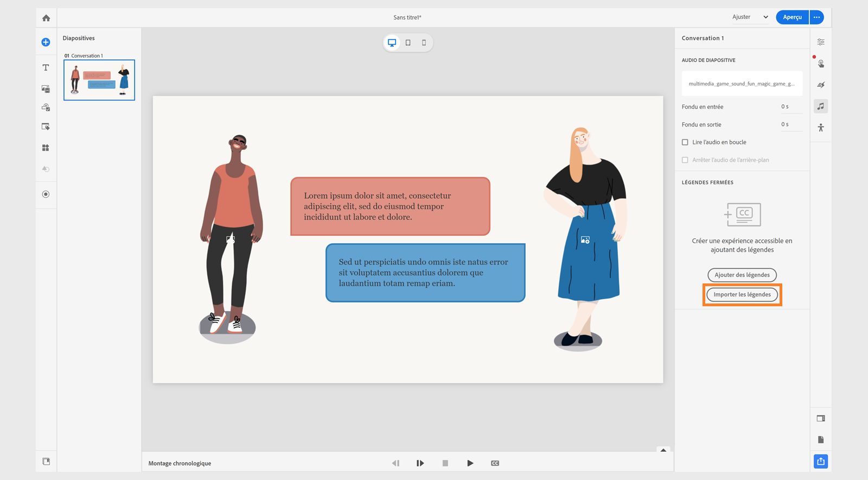Open the Interactions hand icon panel
The width and height of the screenshot is (868, 480).
[x=821, y=64]
